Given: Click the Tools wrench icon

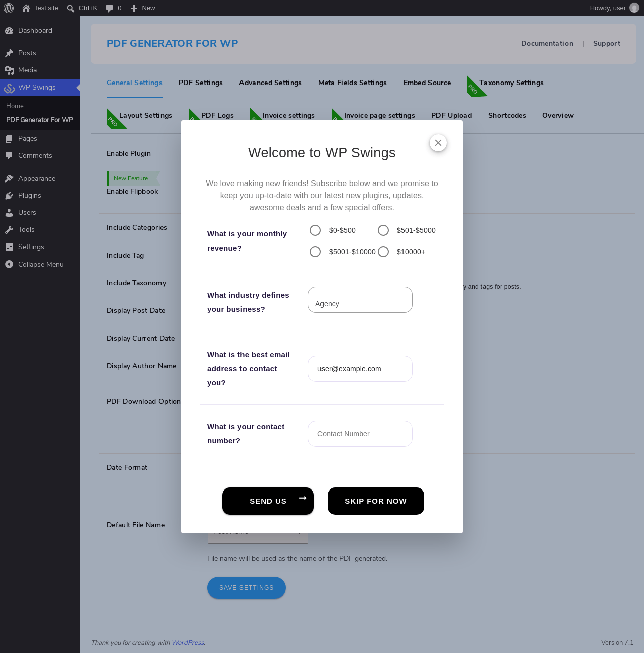Looking at the screenshot, I should click(9, 230).
